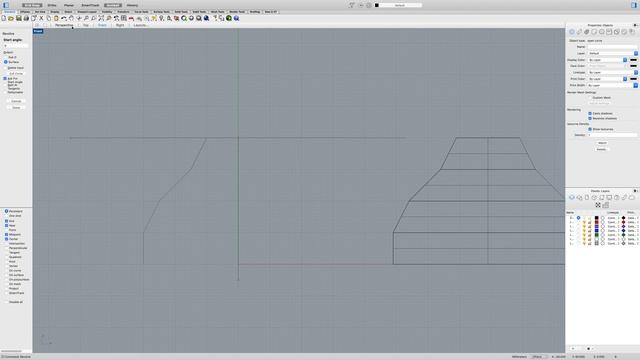640x360 pixels.
Task: Click the Details button in Properties
Action: coord(602,149)
